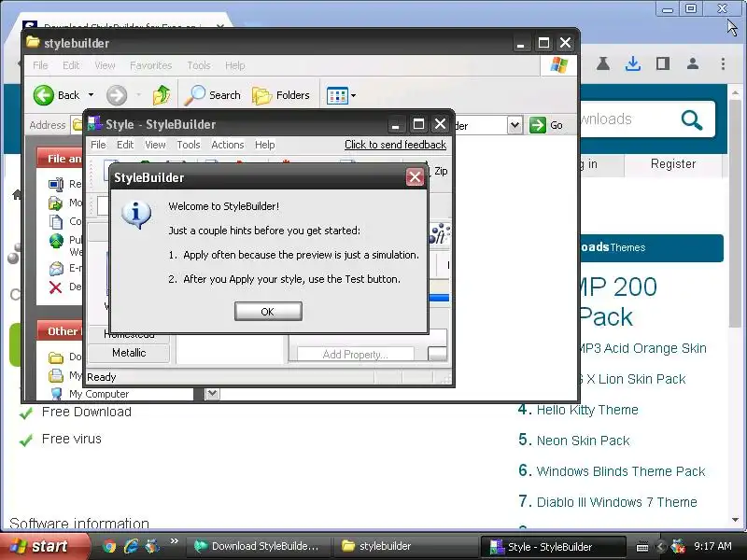Toggle the Folders pane in explorer
747x560 pixels.
coord(281,95)
